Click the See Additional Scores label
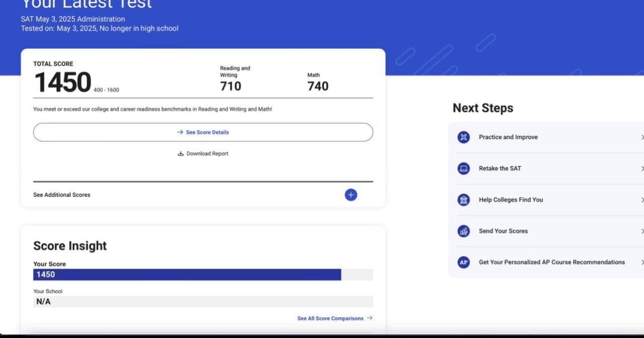Viewport: 644px width, 338px height. click(x=62, y=195)
